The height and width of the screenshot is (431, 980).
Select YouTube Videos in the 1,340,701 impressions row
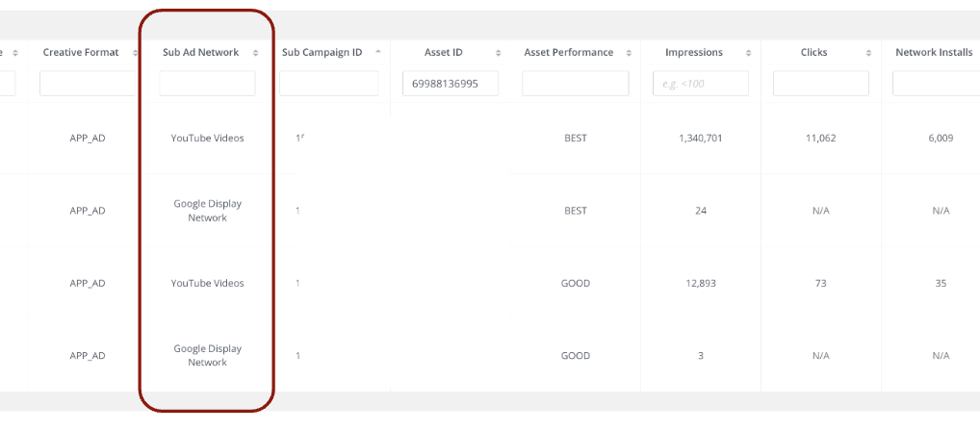tap(208, 138)
